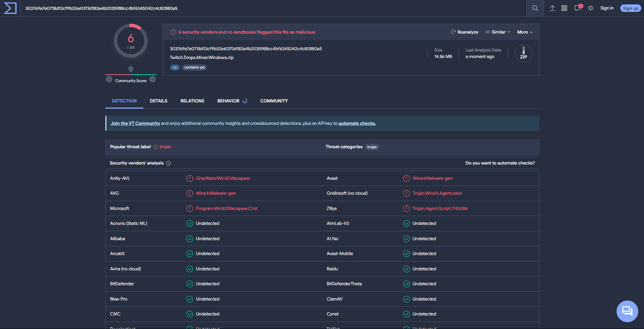Click the Reanalyze refresh icon
The width and height of the screenshot is (644, 329).
[453, 32]
